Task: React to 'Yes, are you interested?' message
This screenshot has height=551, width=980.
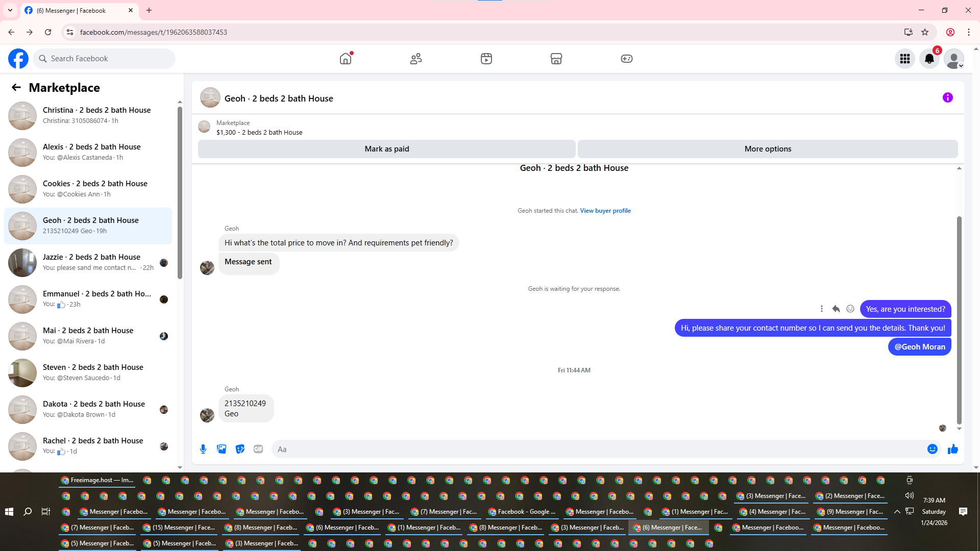Action: click(850, 309)
